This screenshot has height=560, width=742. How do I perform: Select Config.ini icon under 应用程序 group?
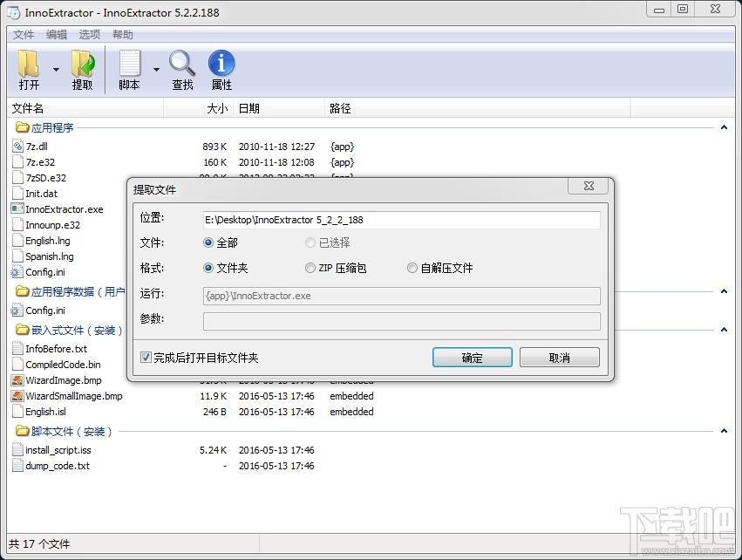17,272
